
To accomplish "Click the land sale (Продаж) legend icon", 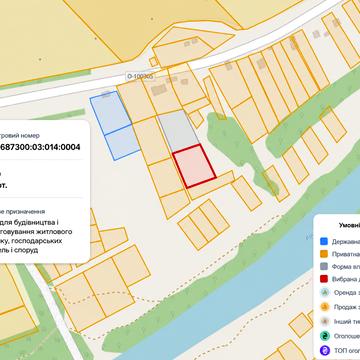I will [x=325, y=307].
